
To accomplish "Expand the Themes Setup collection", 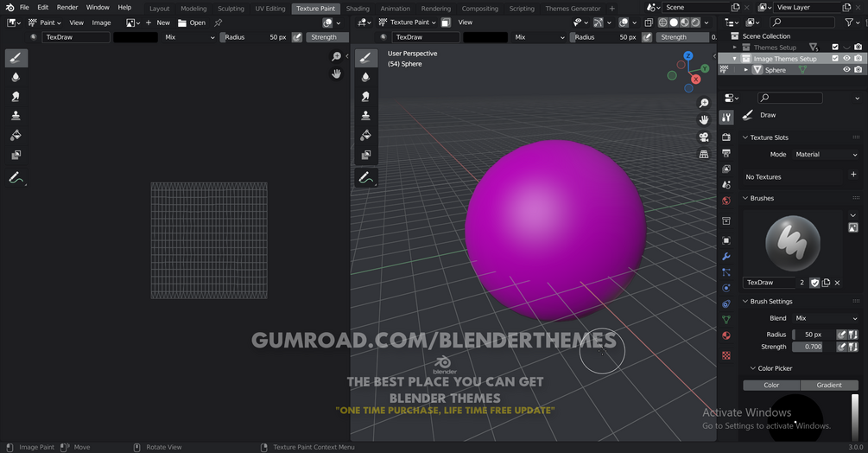I will 735,47.
